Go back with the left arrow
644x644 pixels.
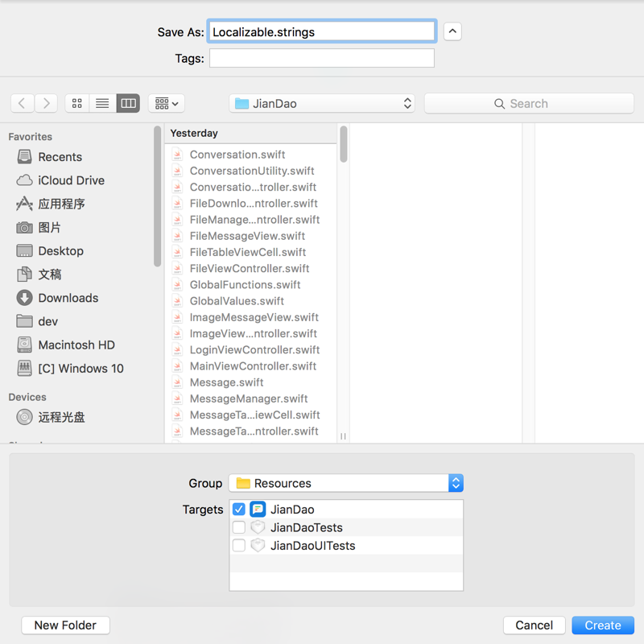[23, 103]
